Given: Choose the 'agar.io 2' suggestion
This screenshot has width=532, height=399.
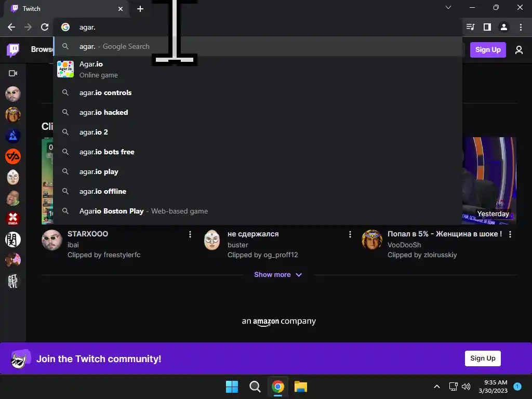Looking at the screenshot, I should point(258,132).
